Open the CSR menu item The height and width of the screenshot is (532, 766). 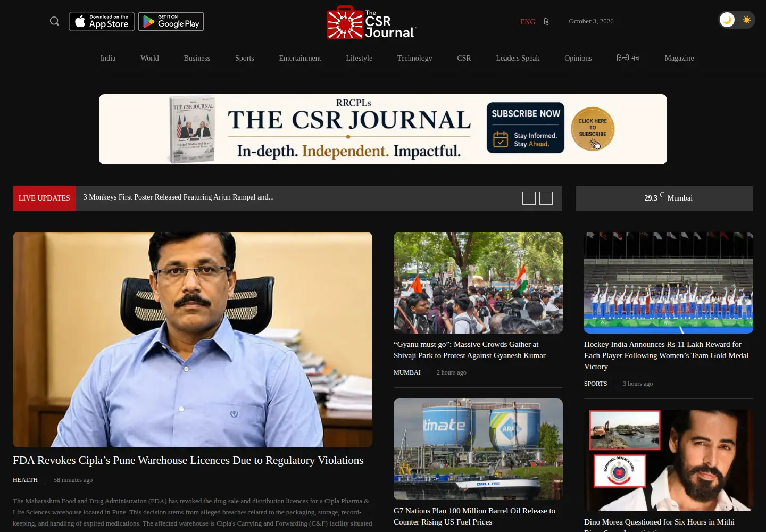click(x=464, y=58)
